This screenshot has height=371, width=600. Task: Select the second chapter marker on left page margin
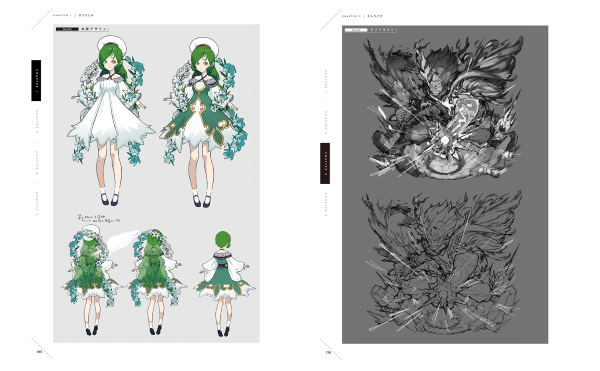tap(37, 122)
